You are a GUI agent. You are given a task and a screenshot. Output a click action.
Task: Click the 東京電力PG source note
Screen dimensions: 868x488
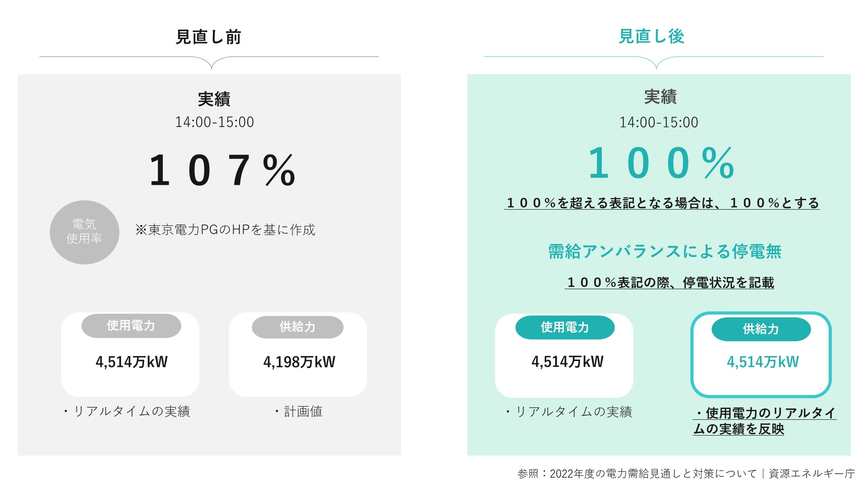(225, 230)
